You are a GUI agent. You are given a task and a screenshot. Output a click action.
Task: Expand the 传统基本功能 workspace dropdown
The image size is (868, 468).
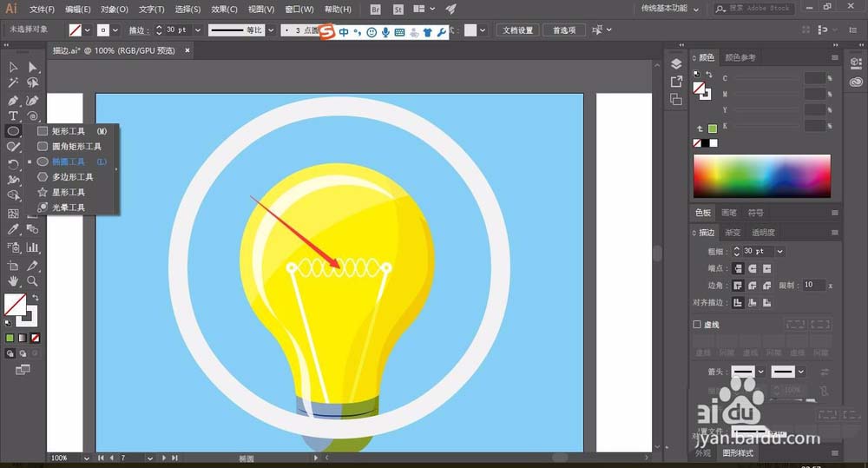[696, 10]
